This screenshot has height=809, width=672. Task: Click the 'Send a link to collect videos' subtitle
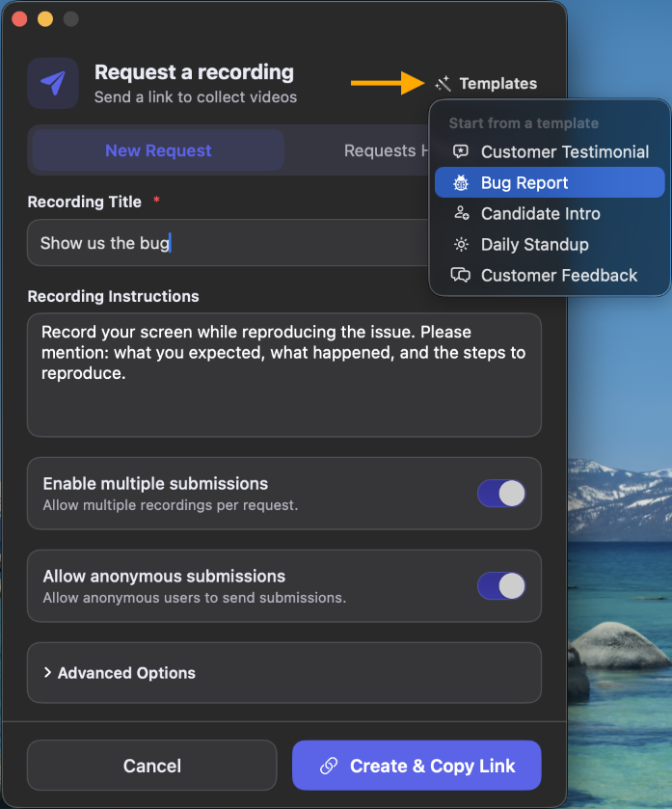pos(196,97)
